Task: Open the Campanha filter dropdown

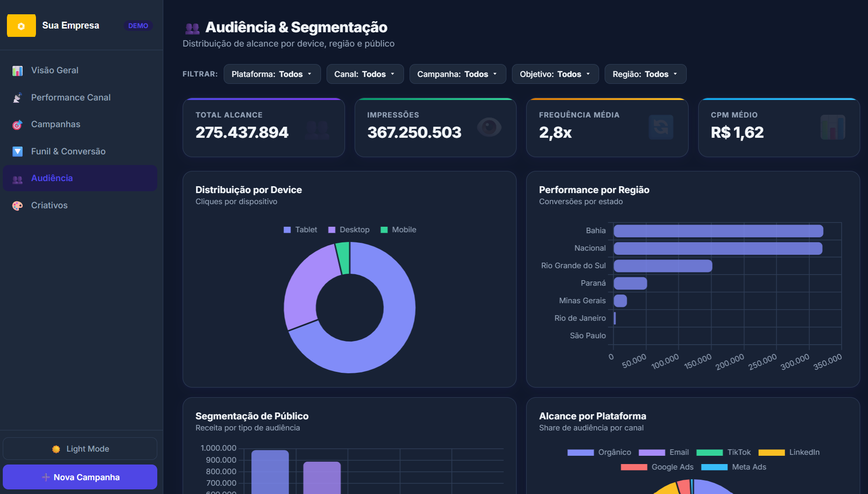Action: pyautogui.click(x=458, y=74)
